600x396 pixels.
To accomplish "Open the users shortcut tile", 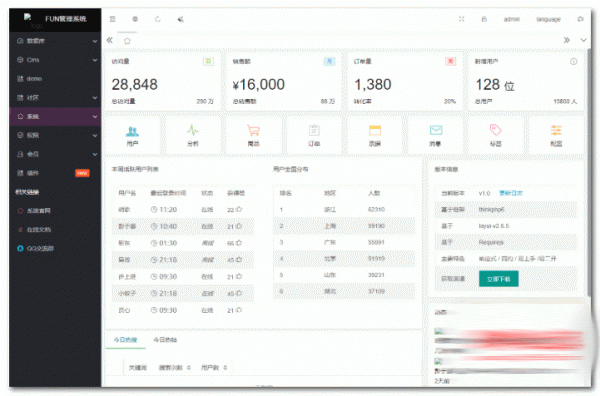I will (x=132, y=136).
